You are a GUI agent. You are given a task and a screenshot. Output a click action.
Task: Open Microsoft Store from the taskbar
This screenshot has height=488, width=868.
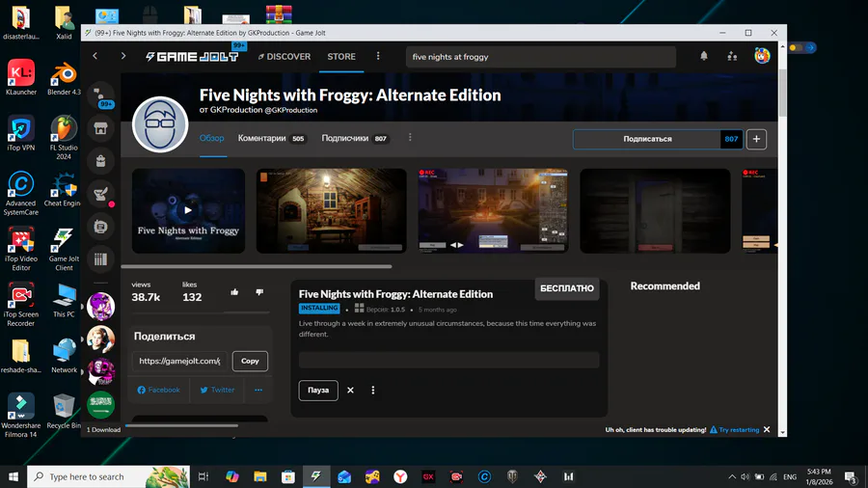[x=287, y=476]
